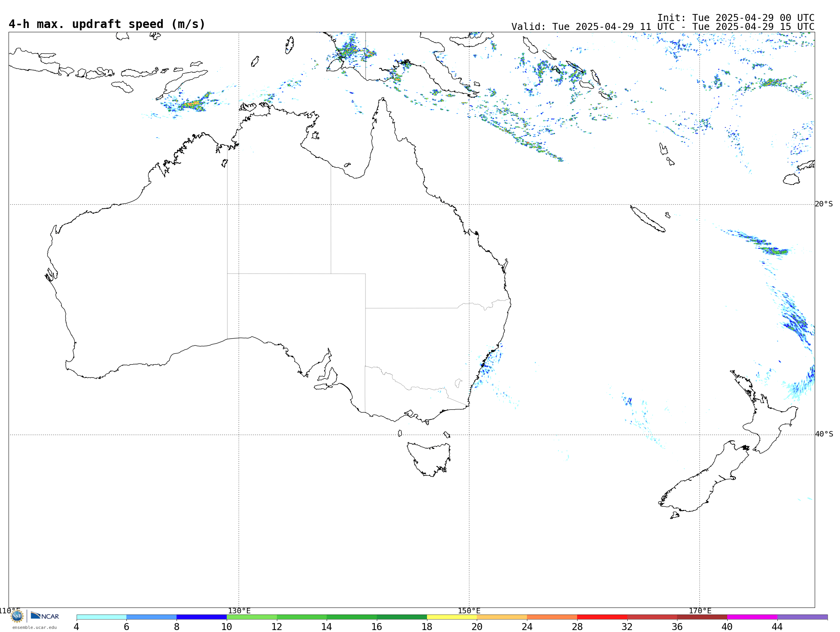840x632 pixels.
Task: Pick the muted red swatch between 32 and 36
Action: click(x=652, y=617)
